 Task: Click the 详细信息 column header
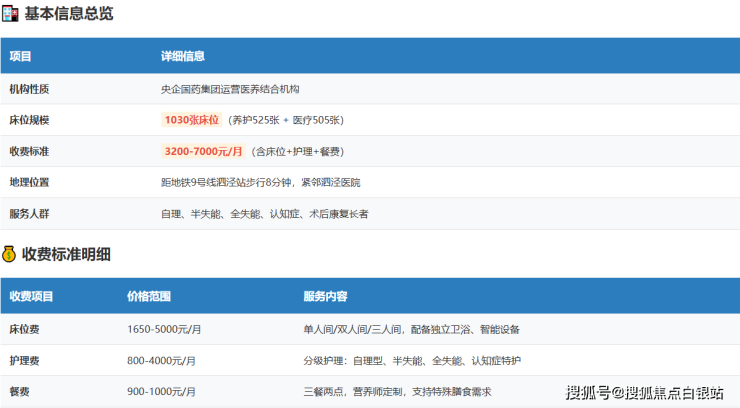[x=183, y=56]
